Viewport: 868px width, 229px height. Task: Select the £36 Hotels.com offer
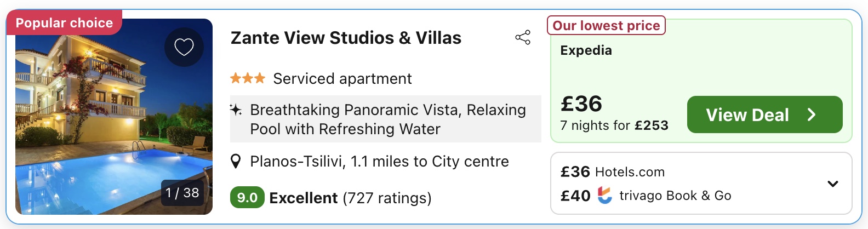pos(613,172)
